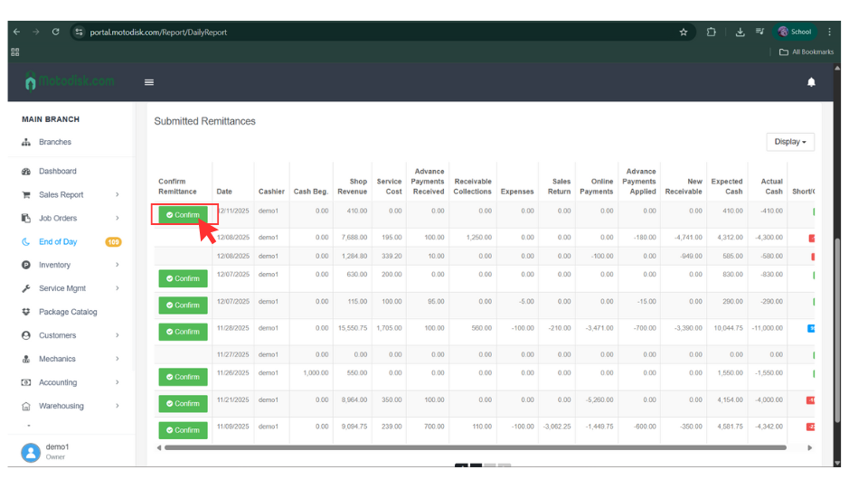Open the Branches sidebar item
868x488 pixels.
tap(54, 142)
